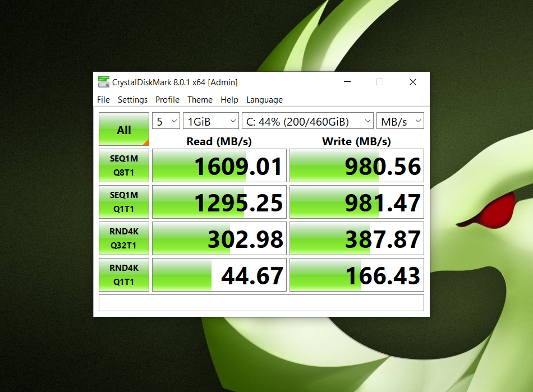Viewport: 533px width, 392px height.
Task: Click the CrystalDiskMark title bar app icon
Action: click(x=104, y=82)
